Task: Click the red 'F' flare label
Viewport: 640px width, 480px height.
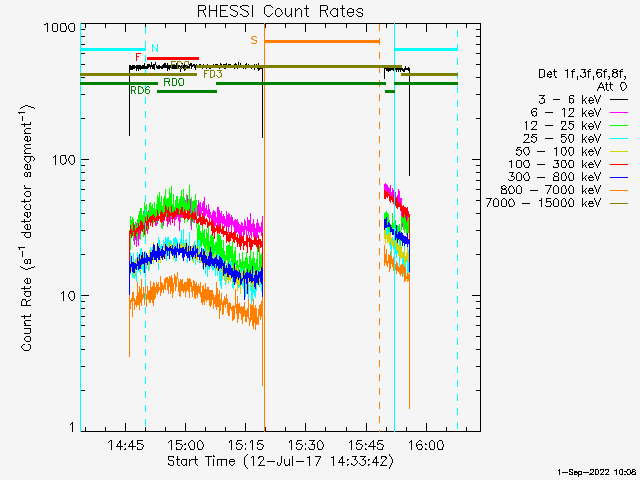Action: 138,57
